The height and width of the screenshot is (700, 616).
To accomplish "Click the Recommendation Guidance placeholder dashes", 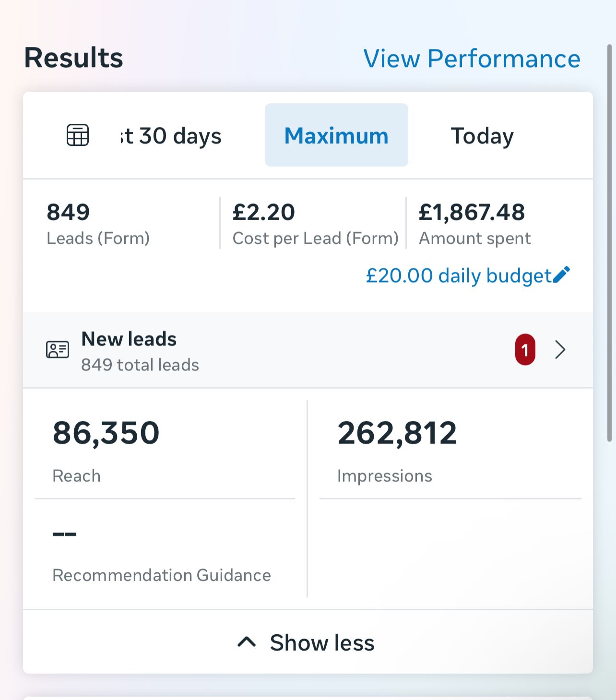I will (65, 534).
